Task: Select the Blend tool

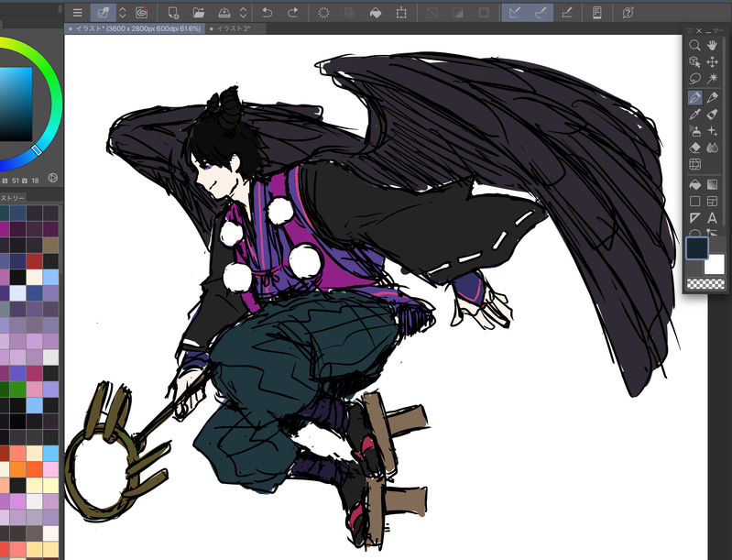Action: pyautogui.click(x=712, y=148)
